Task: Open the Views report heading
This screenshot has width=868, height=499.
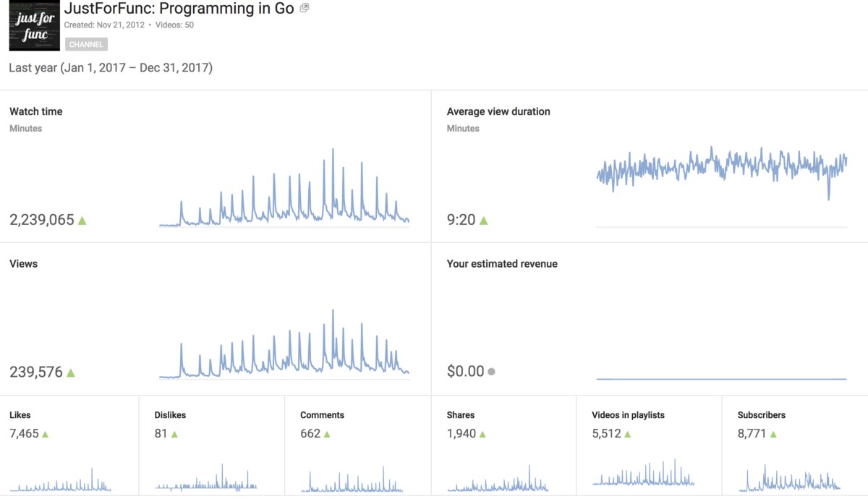Action: pyautogui.click(x=23, y=264)
